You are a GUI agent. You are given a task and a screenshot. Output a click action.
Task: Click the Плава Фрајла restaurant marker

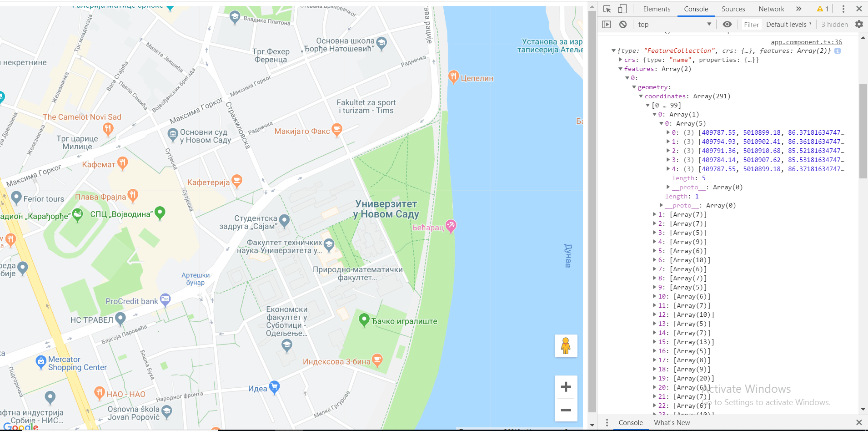point(132,196)
